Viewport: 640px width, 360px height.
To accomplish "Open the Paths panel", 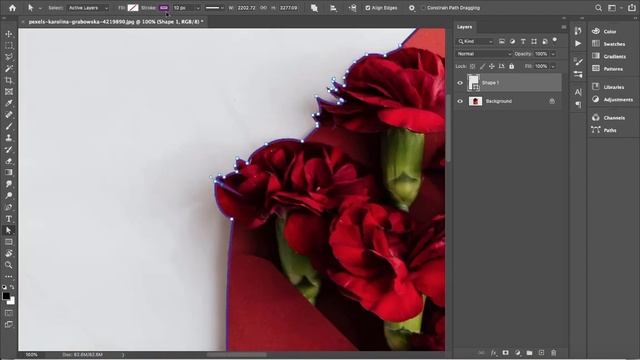I will point(604,130).
